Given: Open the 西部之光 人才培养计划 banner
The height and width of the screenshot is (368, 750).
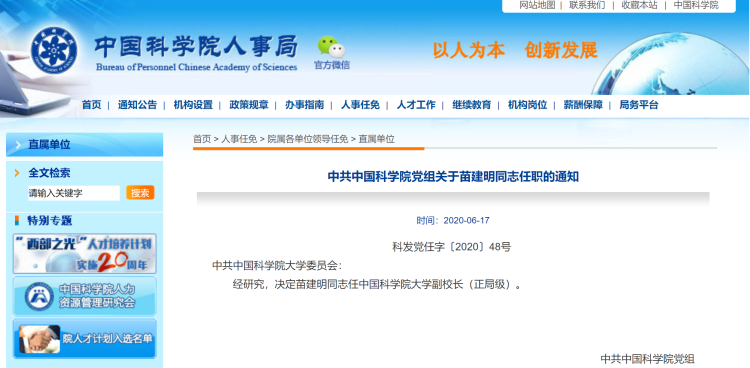Looking at the screenshot, I should coord(84,254).
